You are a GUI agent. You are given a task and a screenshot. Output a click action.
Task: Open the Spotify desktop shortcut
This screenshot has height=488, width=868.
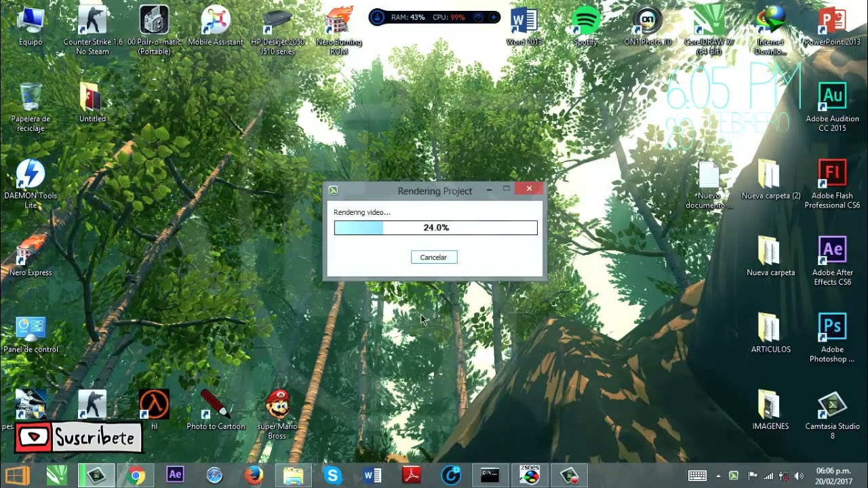click(586, 20)
